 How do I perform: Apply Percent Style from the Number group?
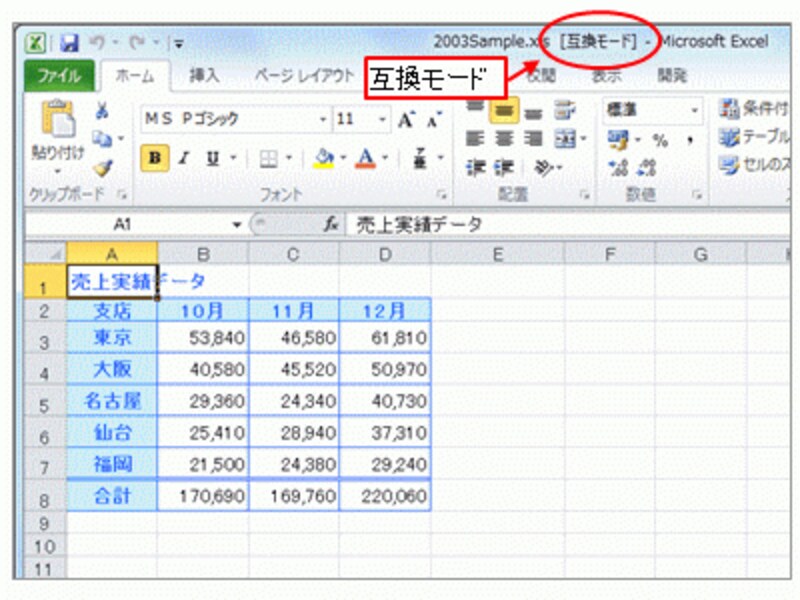[x=661, y=140]
